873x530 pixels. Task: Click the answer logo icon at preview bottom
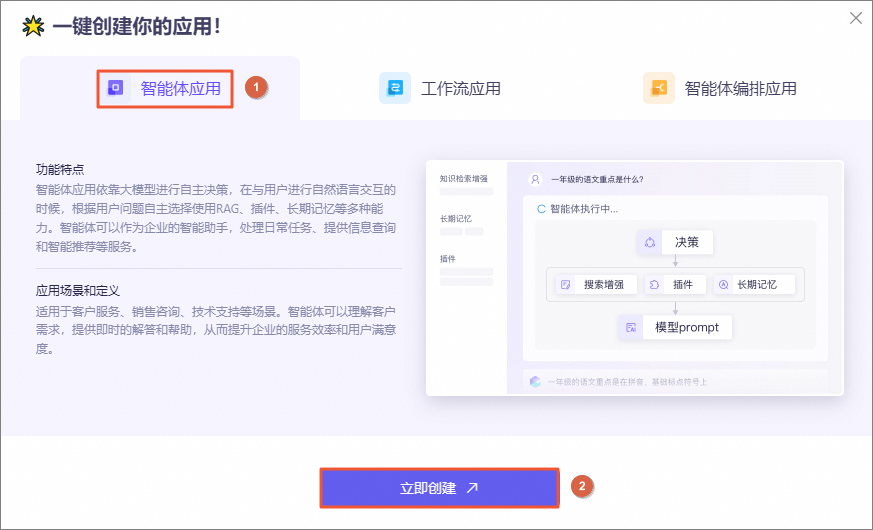[535, 381]
